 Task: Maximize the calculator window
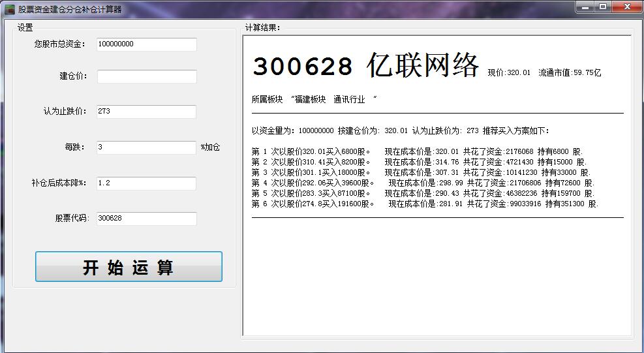tap(602, 7)
